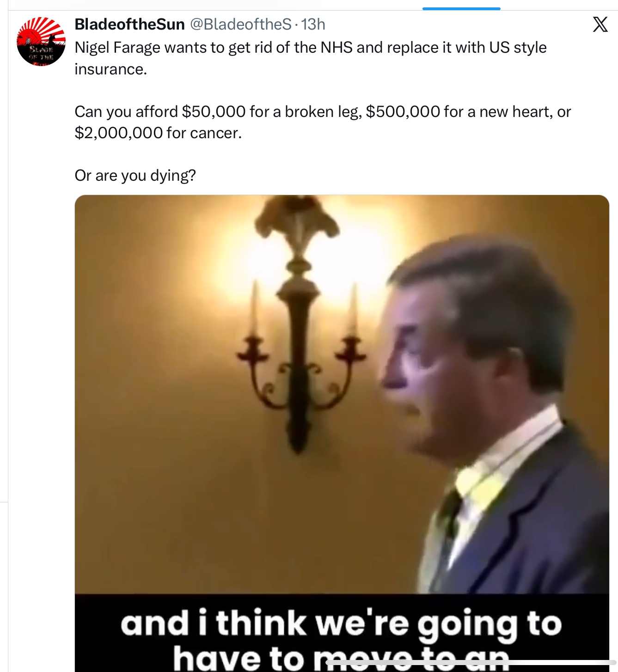Click the 'Or are you dying?' line
Image resolution: width=618 pixels, height=672 pixels.
point(135,176)
